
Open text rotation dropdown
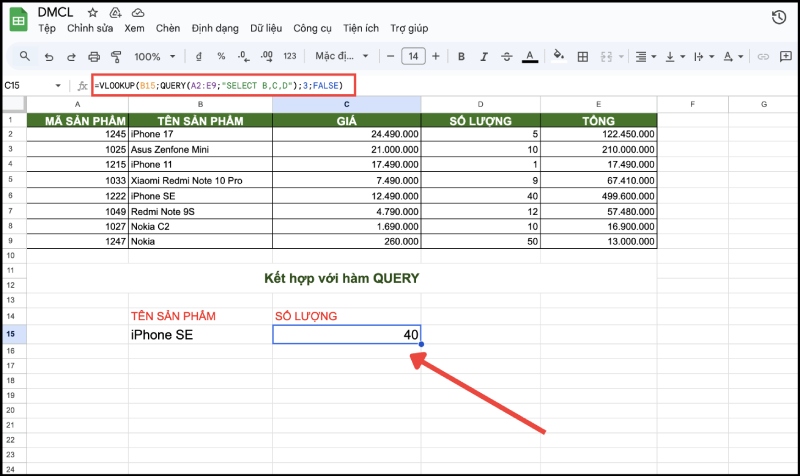[x=733, y=57]
